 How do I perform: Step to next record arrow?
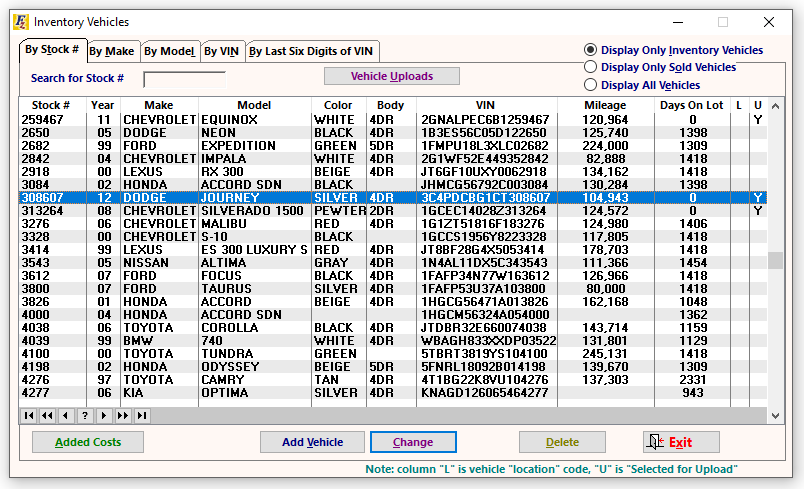point(104,416)
